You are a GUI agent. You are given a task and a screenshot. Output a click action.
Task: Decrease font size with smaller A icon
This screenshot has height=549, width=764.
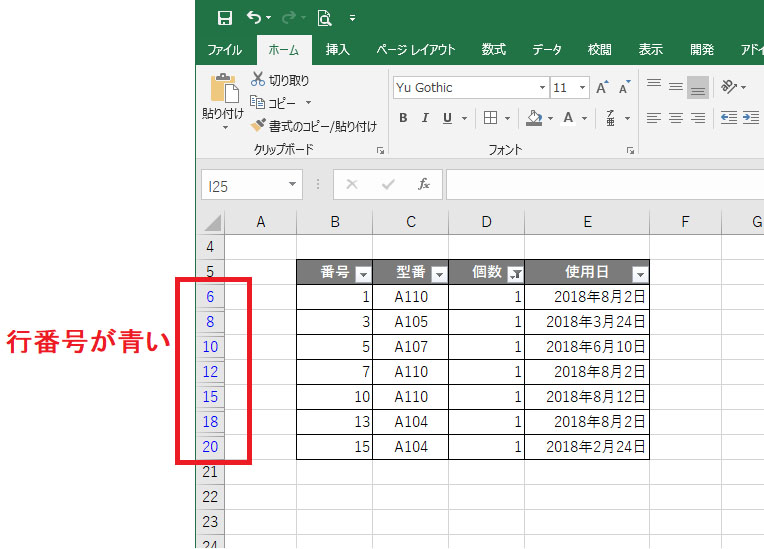pos(624,87)
